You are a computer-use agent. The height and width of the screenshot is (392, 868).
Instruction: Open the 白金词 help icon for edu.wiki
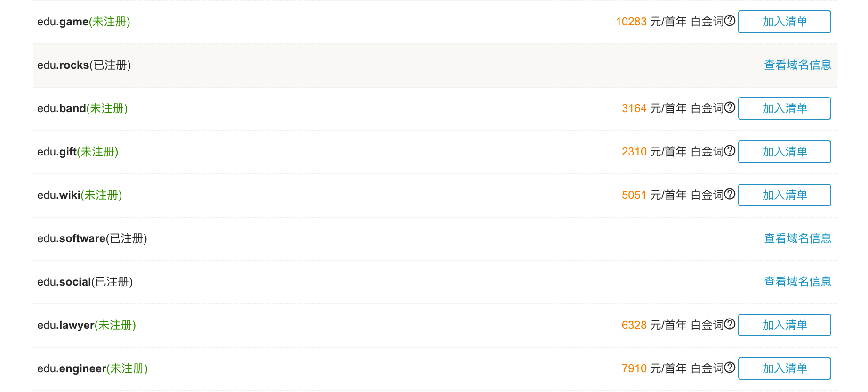[730, 194]
